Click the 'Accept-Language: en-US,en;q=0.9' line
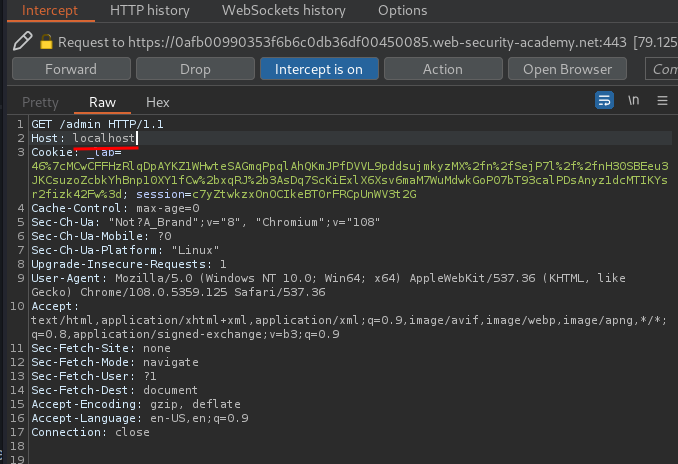Viewport: 678px width, 464px height. 140,418
